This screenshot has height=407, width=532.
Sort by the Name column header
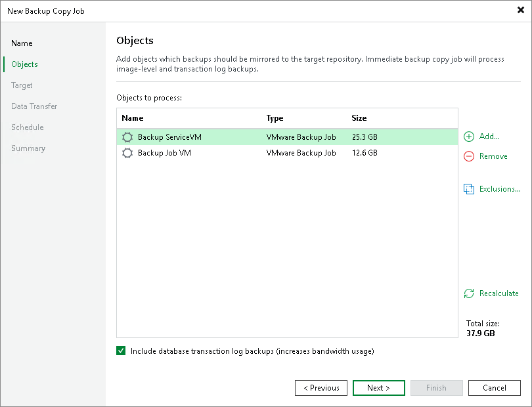point(132,118)
